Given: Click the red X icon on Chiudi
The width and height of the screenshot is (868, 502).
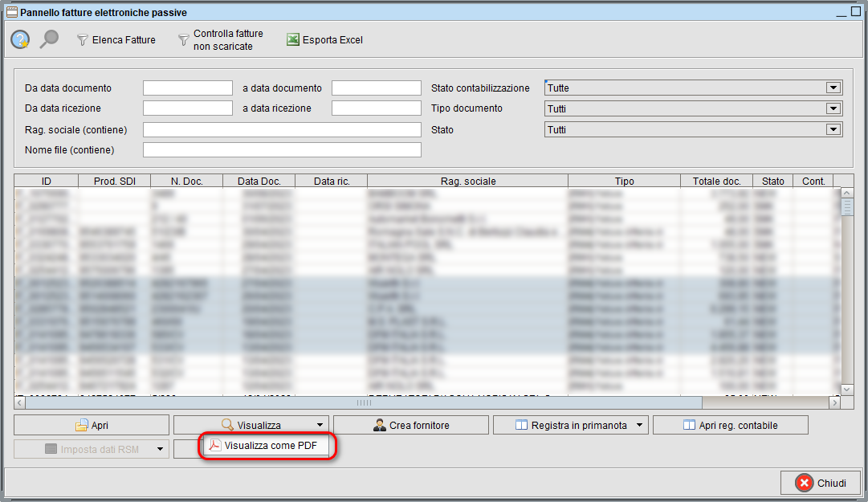Looking at the screenshot, I should coord(803,482).
